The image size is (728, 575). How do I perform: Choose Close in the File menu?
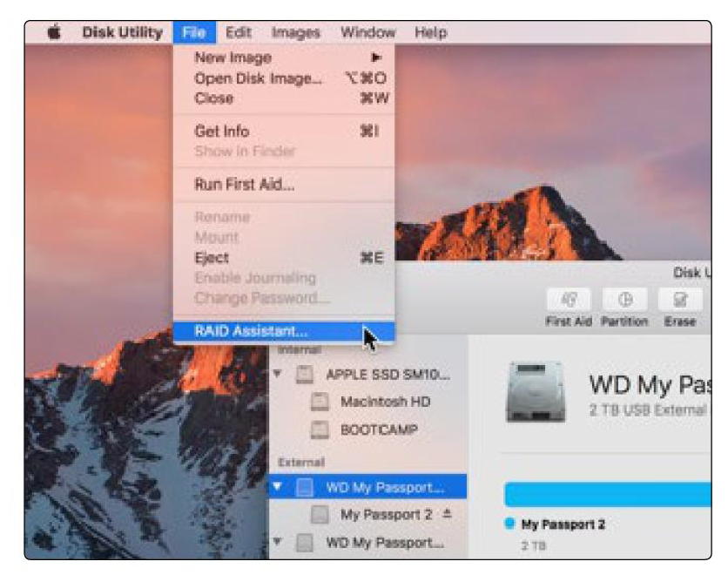click(284, 98)
